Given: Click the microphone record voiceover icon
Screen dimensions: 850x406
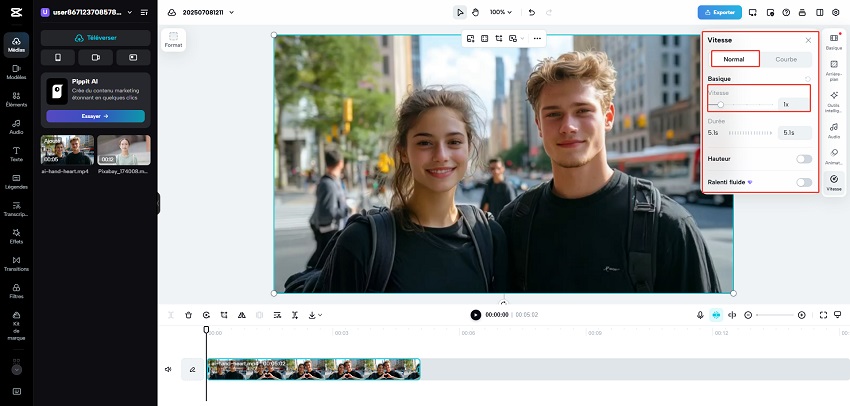Looking at the screenshot, I should (x=700, y=315).
